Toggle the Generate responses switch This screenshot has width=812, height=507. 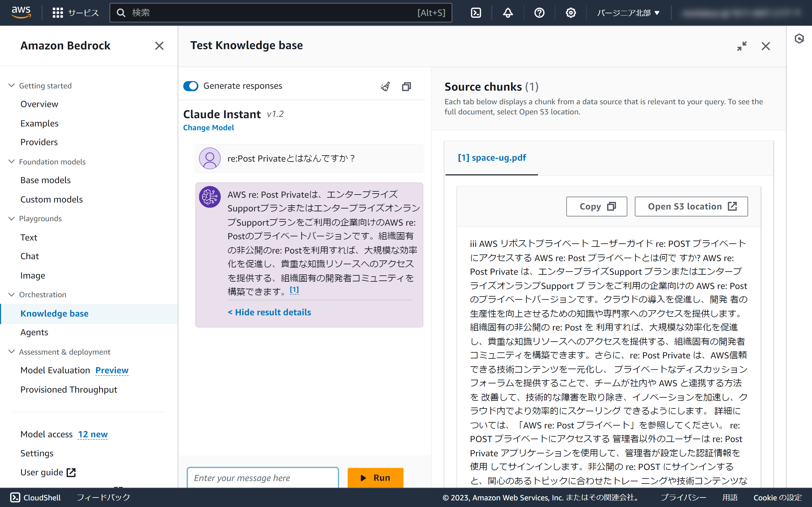tap(191, 86)
